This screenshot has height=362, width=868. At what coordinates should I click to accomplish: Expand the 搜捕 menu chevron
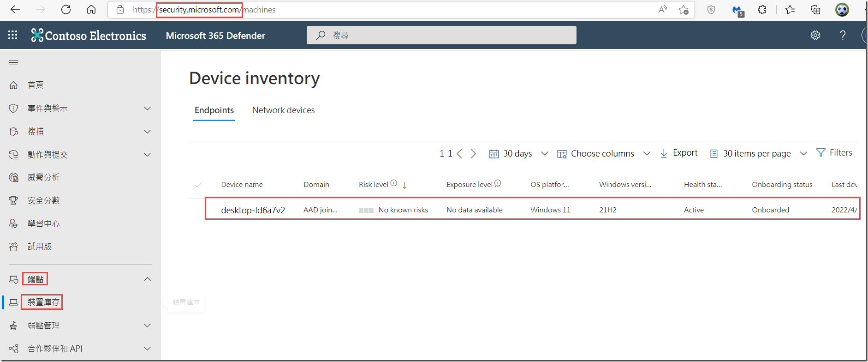pos(148,132)
